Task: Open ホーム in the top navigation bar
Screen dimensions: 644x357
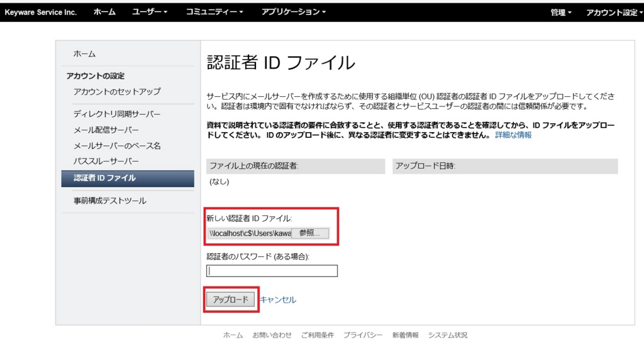Action: (x=104, y=12)
